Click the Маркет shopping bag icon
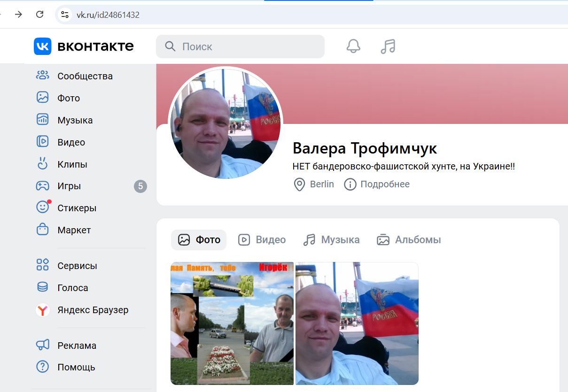The height and width of the screenshot is (392, 568). point(43,230)
